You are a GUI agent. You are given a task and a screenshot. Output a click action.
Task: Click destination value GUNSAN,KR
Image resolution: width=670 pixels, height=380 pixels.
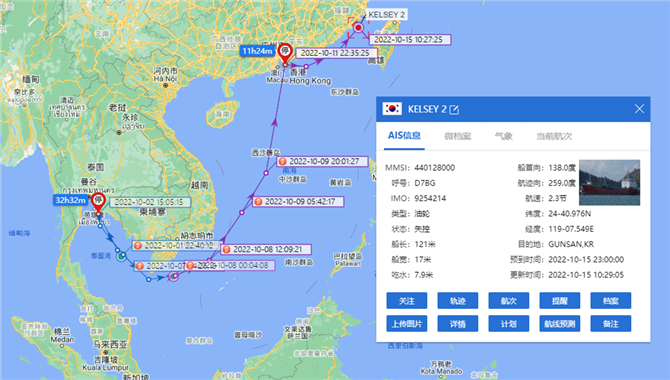[x=571, y=244]
